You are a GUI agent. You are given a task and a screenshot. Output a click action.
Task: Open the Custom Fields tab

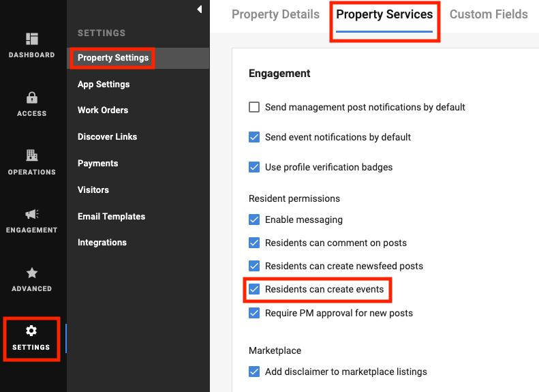[488, 14]
